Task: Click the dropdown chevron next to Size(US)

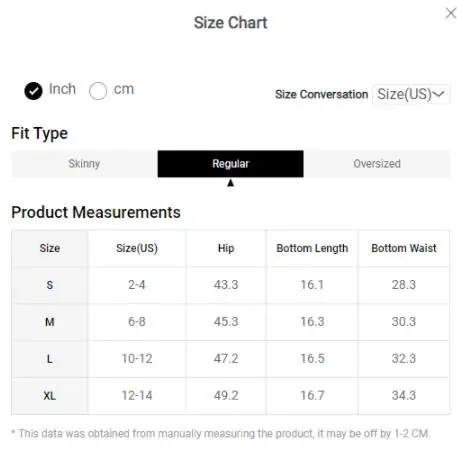Action: coord(439,94)
